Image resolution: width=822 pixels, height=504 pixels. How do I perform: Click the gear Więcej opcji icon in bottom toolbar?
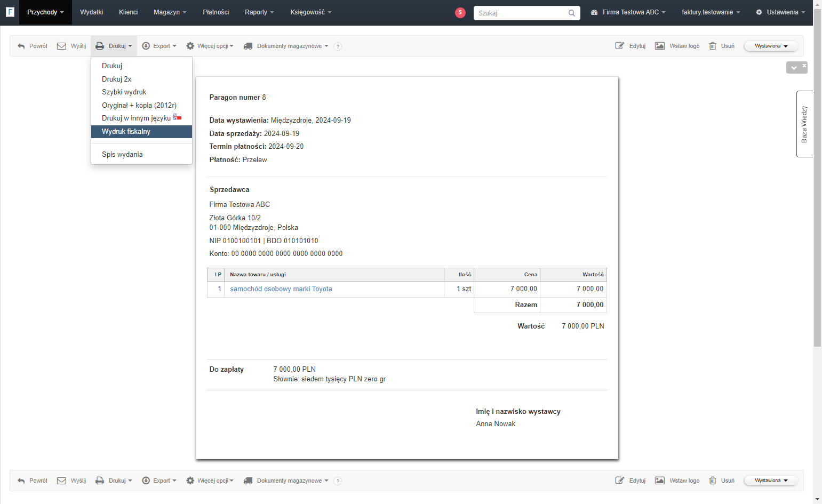click(190, 481)
